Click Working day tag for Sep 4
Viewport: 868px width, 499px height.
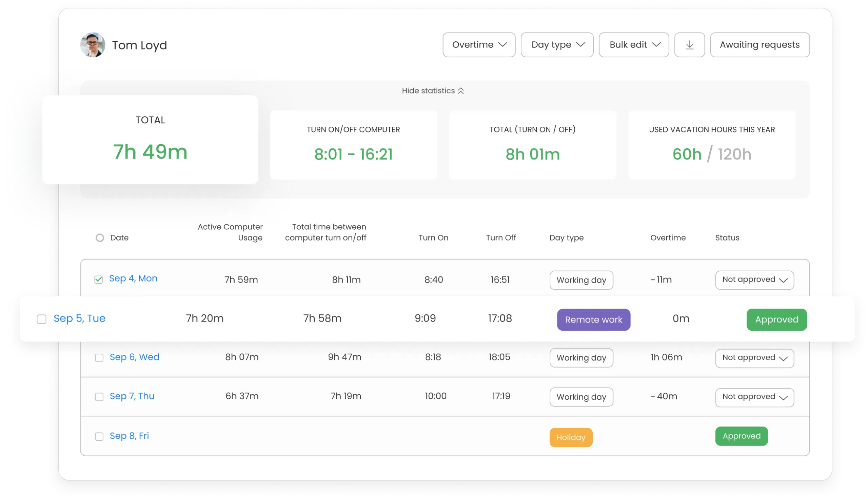click(581, 280)
